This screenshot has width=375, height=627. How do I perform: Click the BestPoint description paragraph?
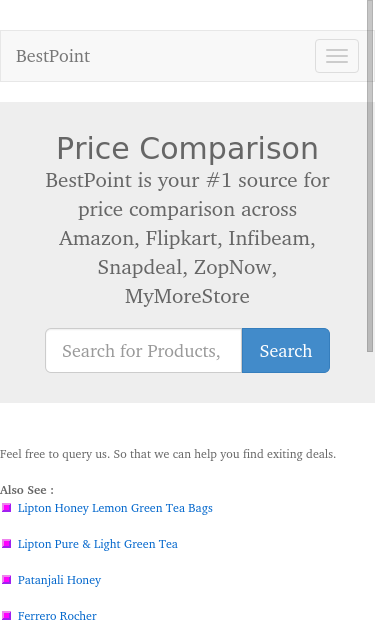(188, 238)
